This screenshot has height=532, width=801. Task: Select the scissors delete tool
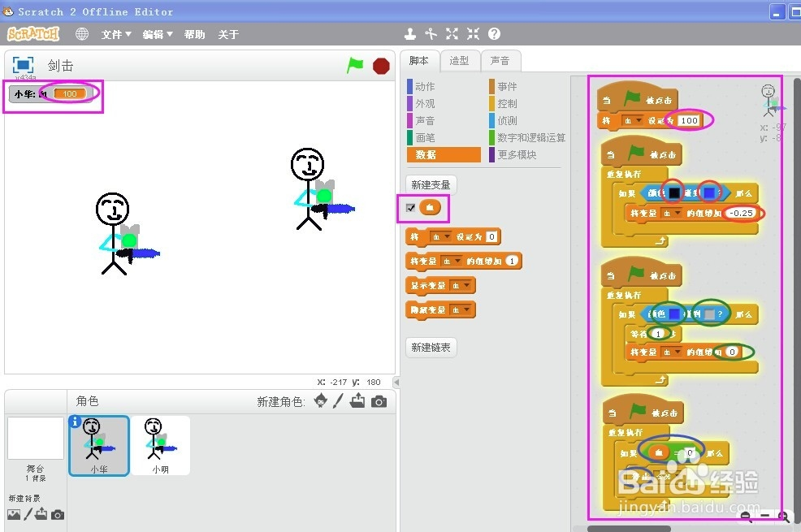[431, 33]
